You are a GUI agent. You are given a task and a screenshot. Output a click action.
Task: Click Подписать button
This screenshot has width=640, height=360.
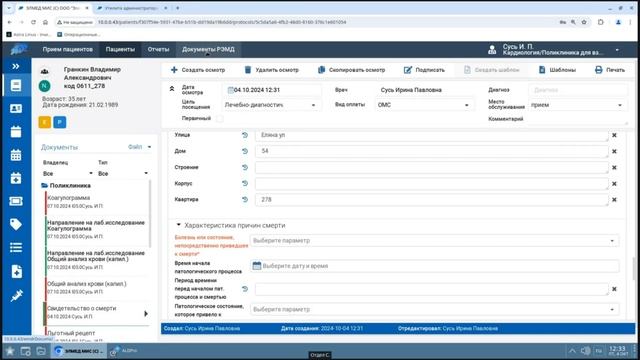coord(424,70)
